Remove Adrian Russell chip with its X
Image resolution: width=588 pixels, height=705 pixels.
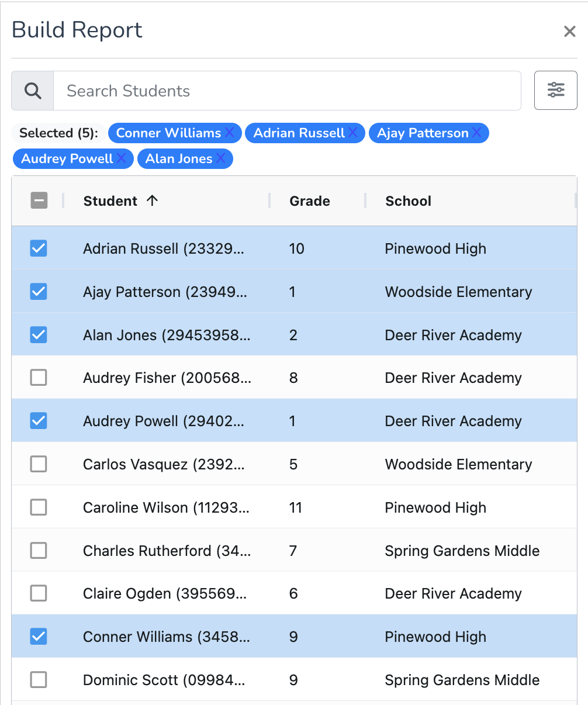353,133
